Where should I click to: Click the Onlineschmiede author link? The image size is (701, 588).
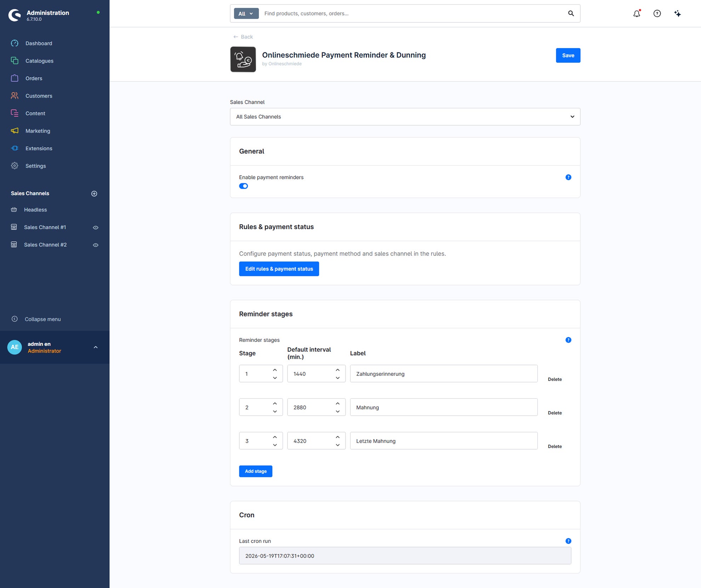click(x=285, y=64)
